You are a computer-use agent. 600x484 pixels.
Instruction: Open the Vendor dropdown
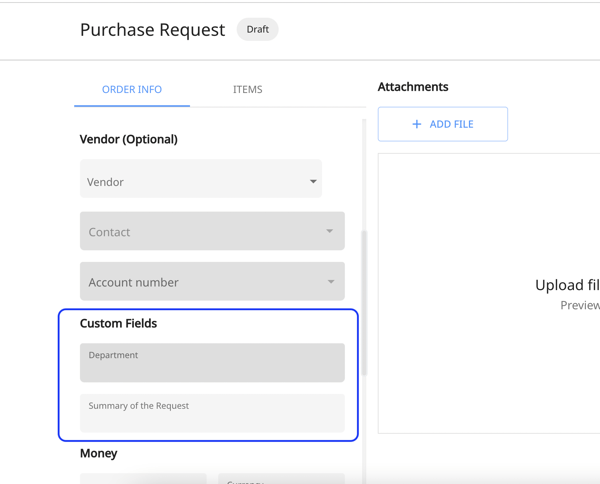click(201, 179)
